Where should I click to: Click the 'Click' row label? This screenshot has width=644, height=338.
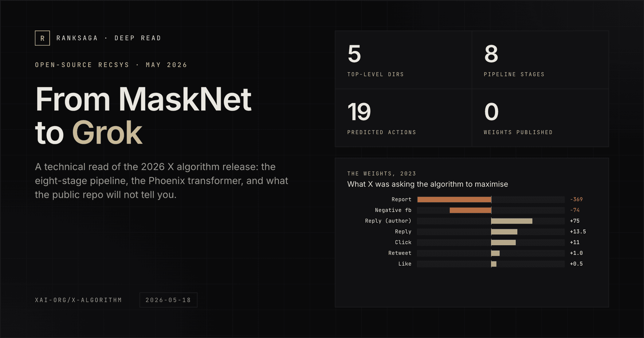pos(403,242)
